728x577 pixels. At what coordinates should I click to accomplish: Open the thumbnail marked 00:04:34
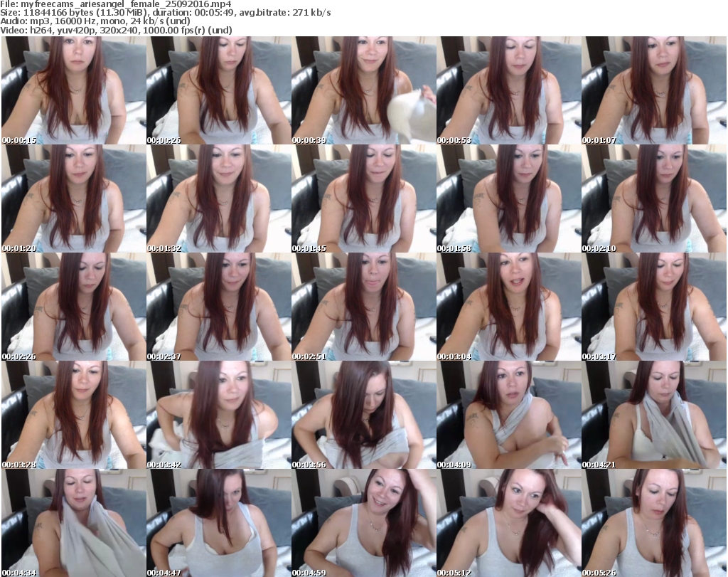click(x=74, y=523)
